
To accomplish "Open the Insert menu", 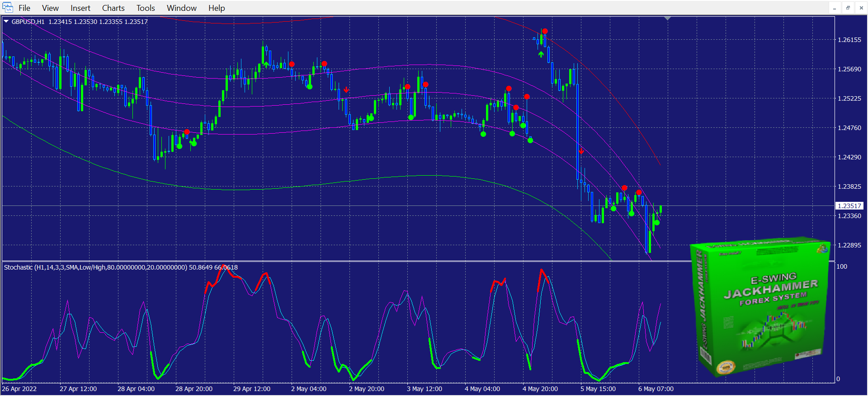I will (80, 8).
